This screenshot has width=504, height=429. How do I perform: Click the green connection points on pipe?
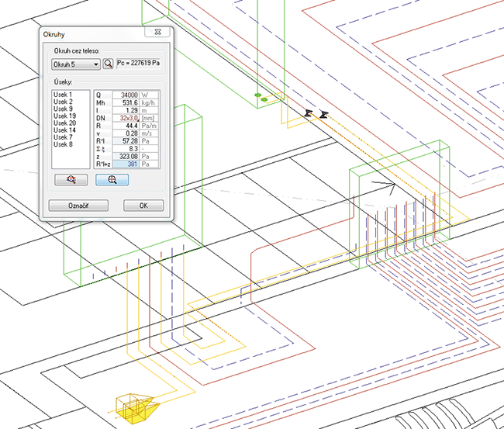(x=261, y=98)
